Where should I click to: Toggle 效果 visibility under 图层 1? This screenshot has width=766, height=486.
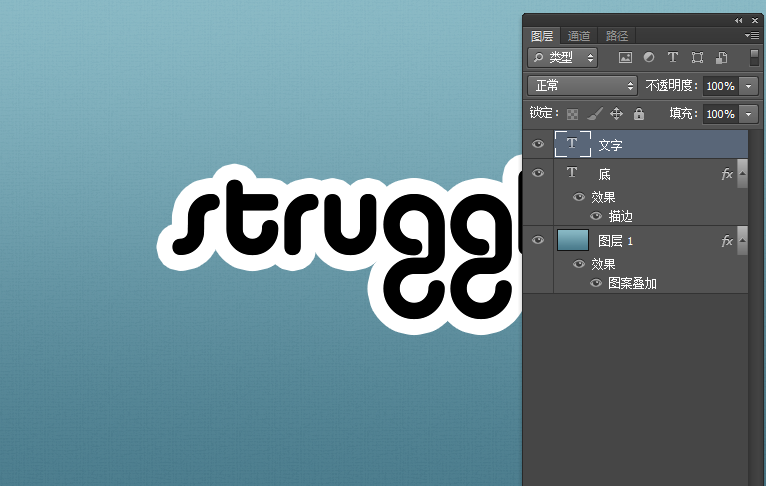(x=579, y=264)
